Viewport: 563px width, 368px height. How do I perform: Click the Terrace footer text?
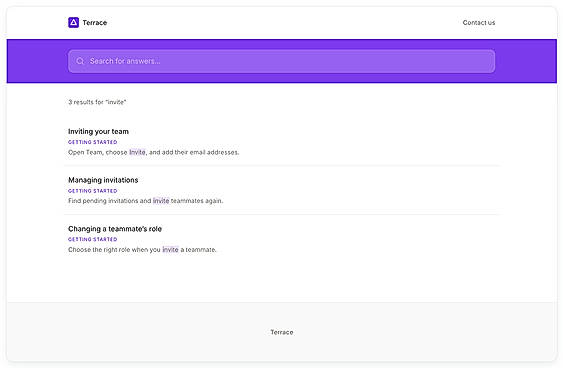point(282,332)
